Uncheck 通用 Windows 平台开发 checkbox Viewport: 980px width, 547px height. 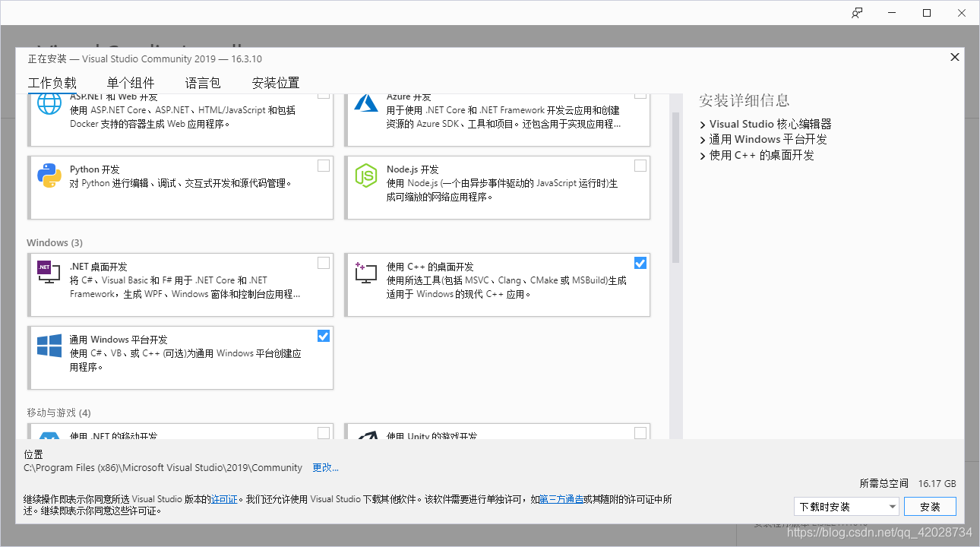pyautogui.click(x=324, y=336)
